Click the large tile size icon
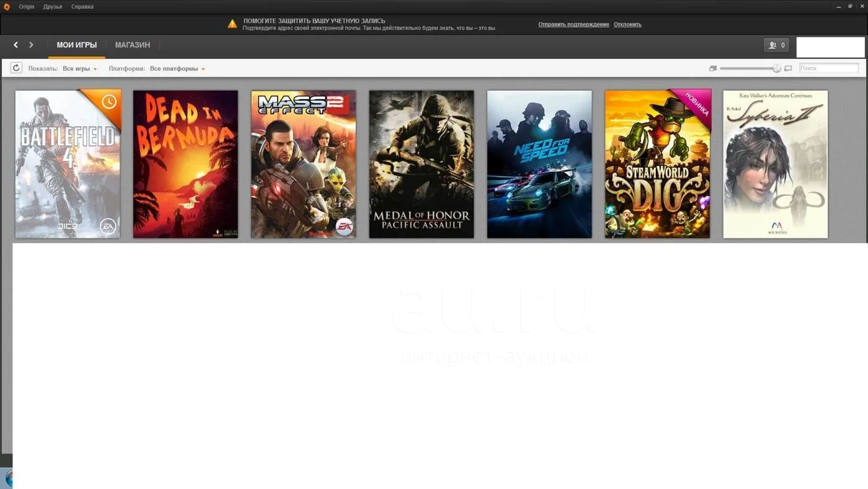This screenshot has width=868, height=489. [x=788, y=68]
